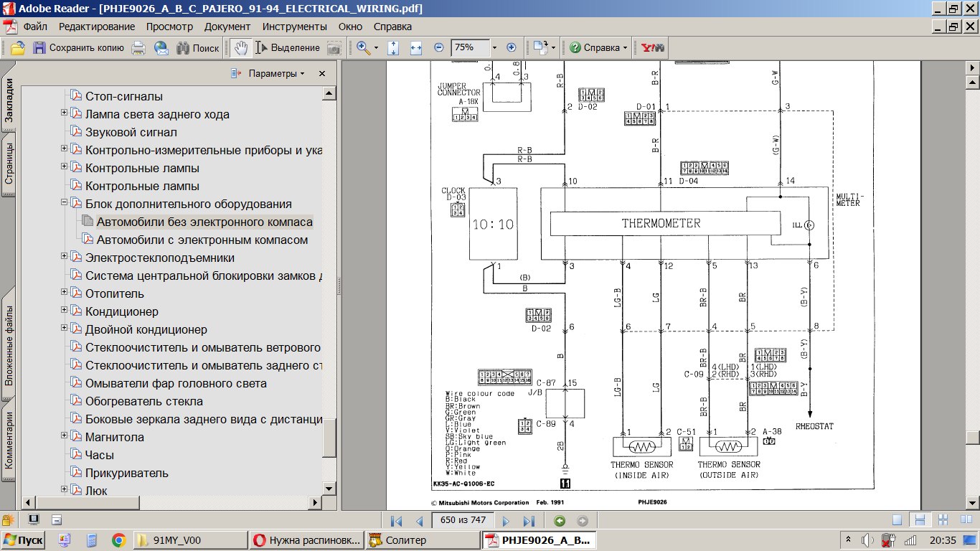Click the Email icon in toolbar
The height and width of the screenshot is (551, 980).
(161, 48)
